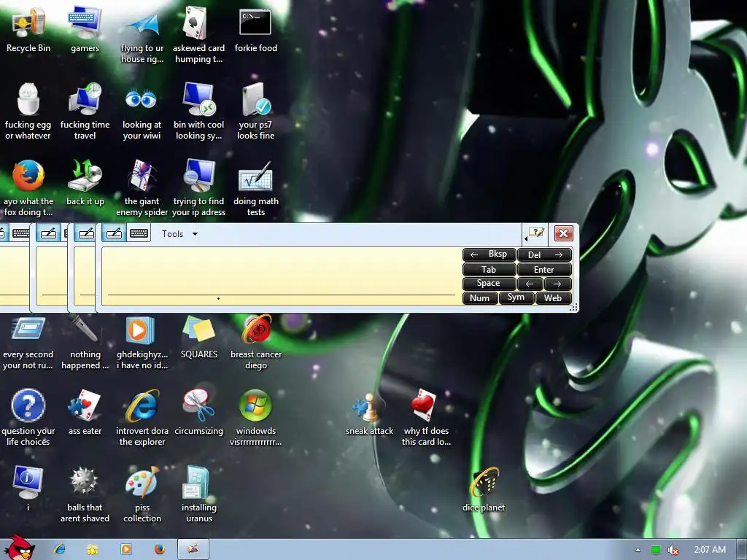Viewport: 747px width, 560px height.
Task: Open the folder explorer taskbar icon
Action: (93, 550)
